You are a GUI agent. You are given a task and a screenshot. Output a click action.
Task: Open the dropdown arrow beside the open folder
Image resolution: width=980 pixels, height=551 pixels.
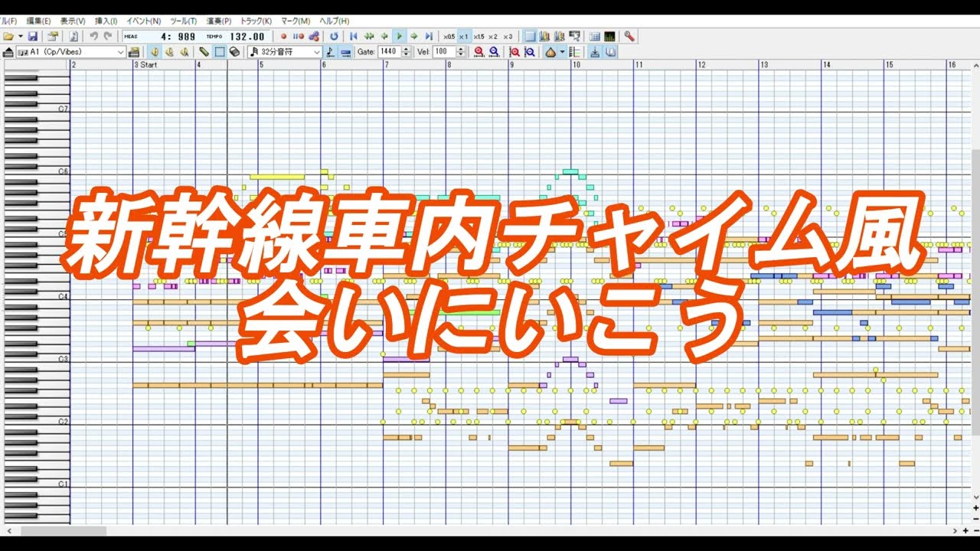(x=20, y=36)
